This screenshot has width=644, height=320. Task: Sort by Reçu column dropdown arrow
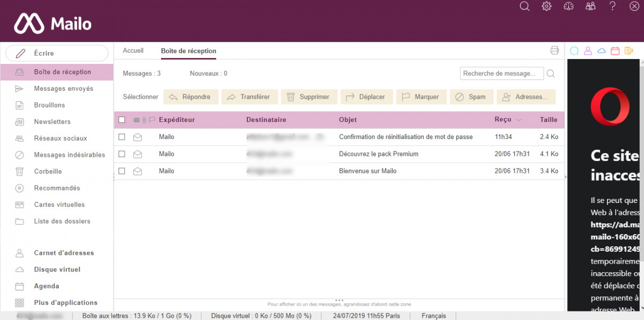click(518, 120)
